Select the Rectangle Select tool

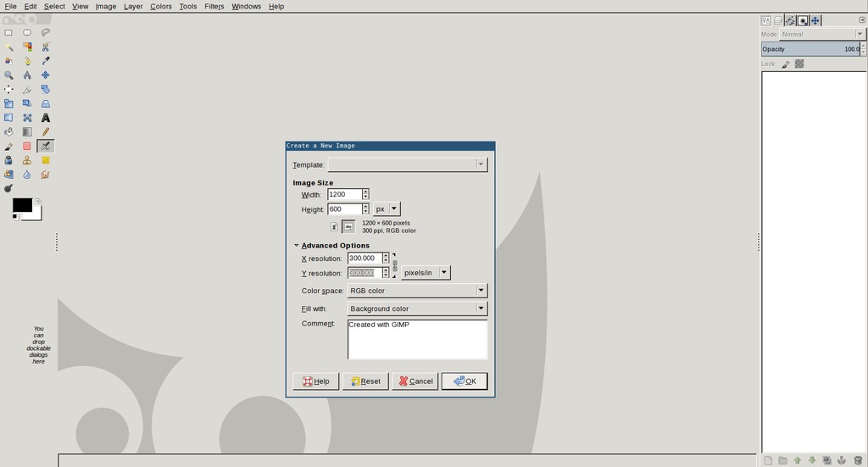tap(8, 33)
